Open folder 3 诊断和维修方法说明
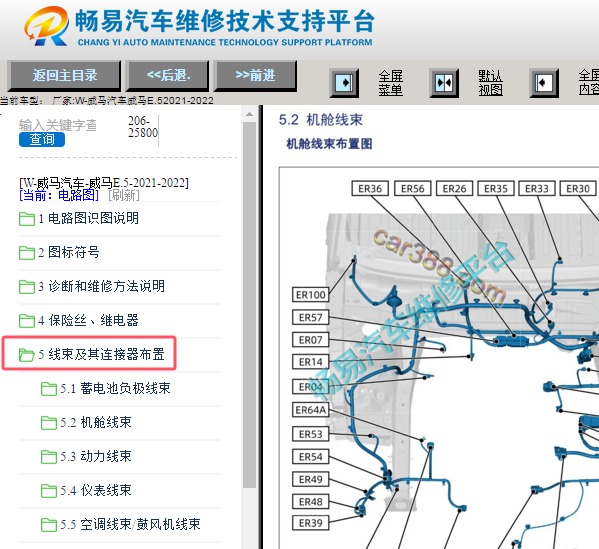 (x=101, y=286)
